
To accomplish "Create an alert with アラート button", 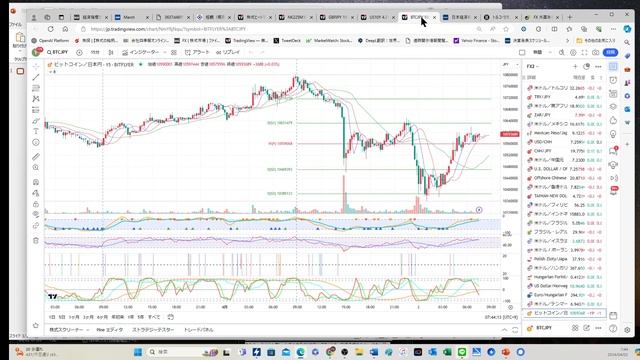I will tap(197, 52).
